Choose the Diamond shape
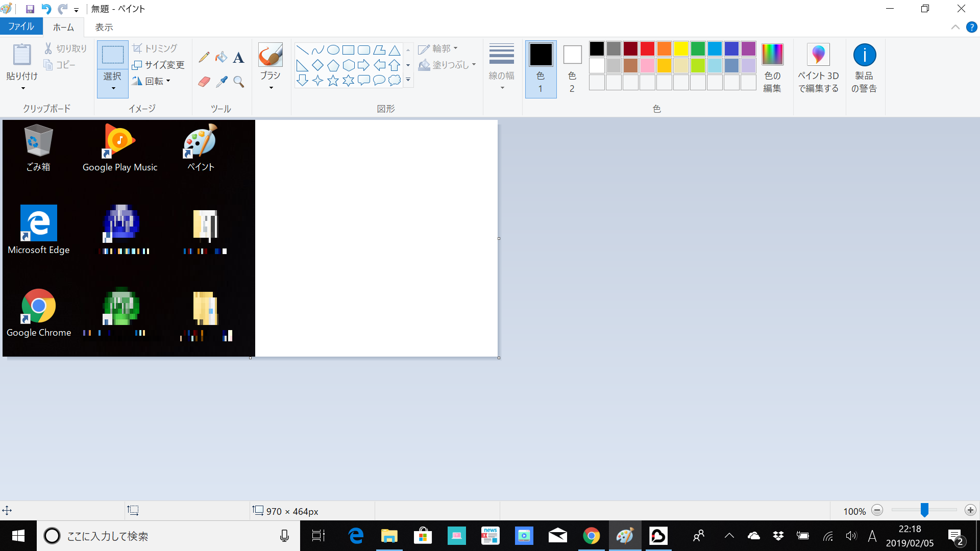Image resolution: width=980 pixels, height=551 pixels. point(317,65)
